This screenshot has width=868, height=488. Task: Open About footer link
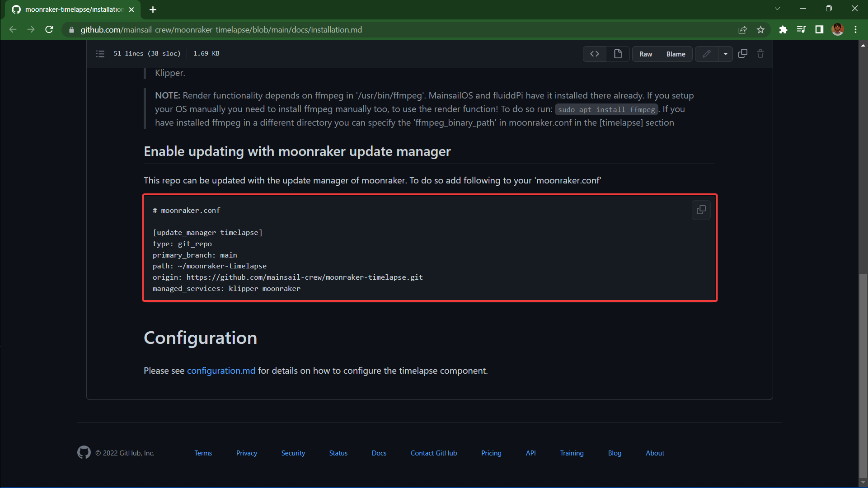pos(655,453)
